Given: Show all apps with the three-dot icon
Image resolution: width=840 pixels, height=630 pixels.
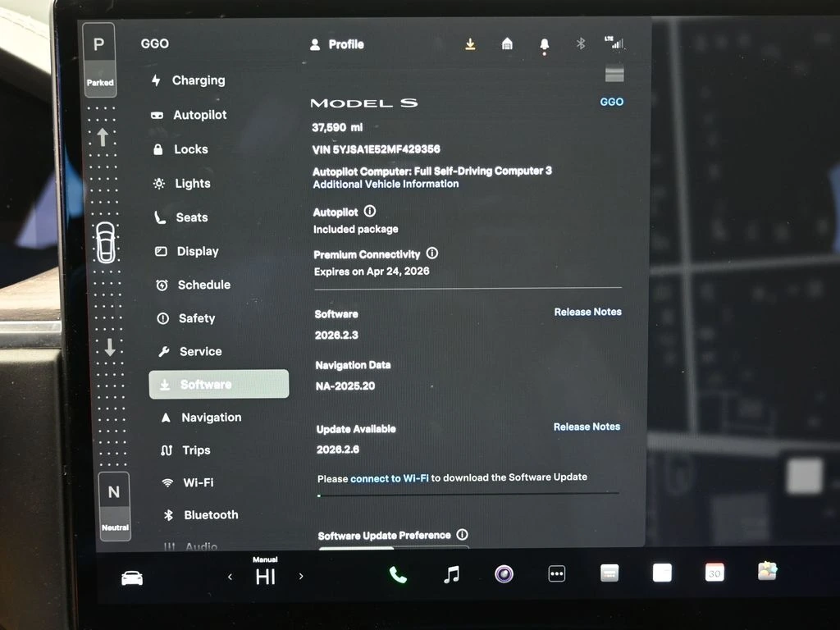Looking at the screenshot, I should [557, 574].
